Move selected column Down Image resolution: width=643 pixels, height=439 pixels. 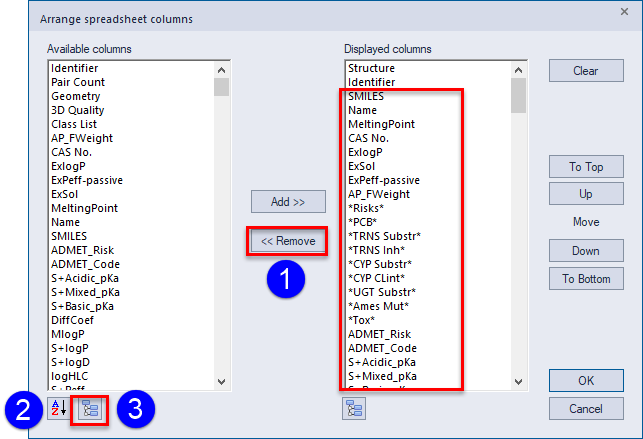tap(586, 250)
